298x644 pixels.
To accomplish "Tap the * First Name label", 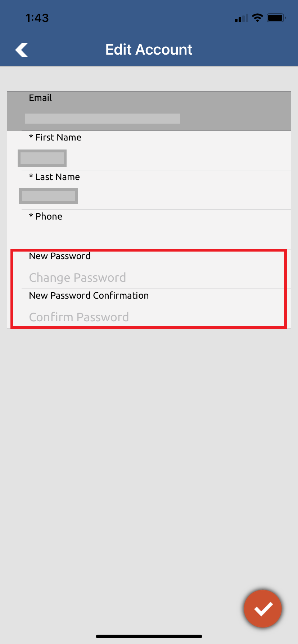I will [55, 137].
